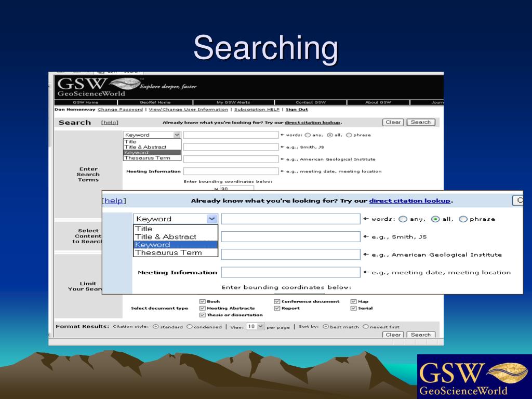Click enlarged field with American Geological Institute example
532x399 pixels.
tap(291, 254)
